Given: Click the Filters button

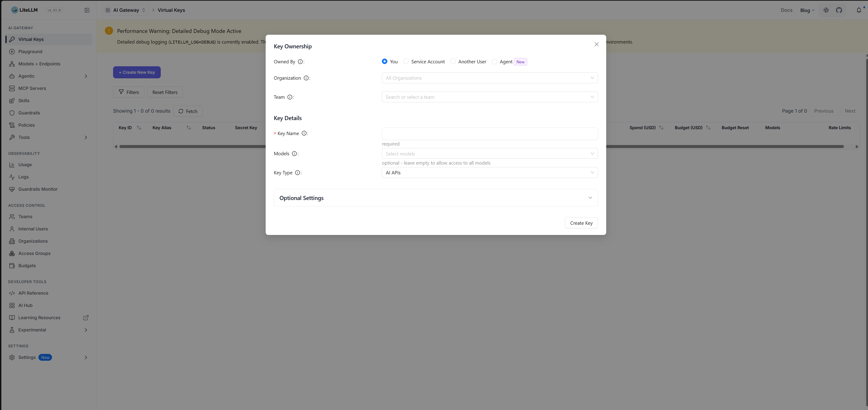Looking at the screenshot, I should [x=129, y=92].
